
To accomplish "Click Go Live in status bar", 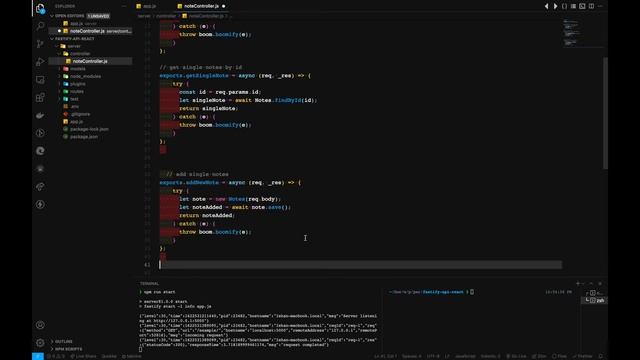I will click(516, 356).
